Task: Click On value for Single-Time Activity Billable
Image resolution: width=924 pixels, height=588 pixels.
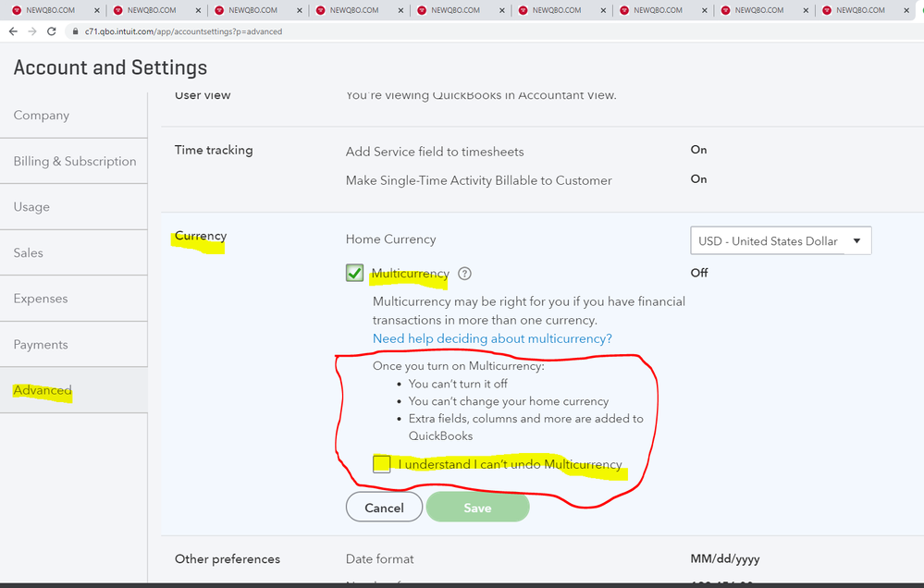Action: tap(698, 179)
